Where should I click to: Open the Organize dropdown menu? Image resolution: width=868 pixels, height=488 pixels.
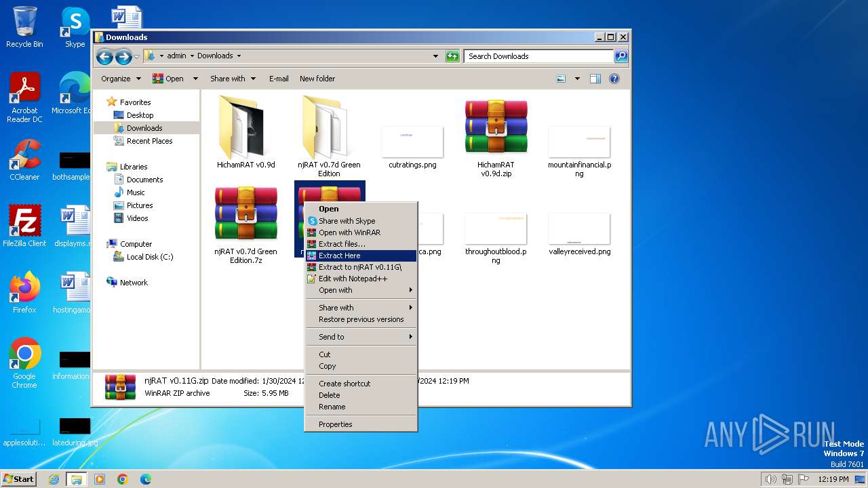pyautogui.click(x=121, y=79)
